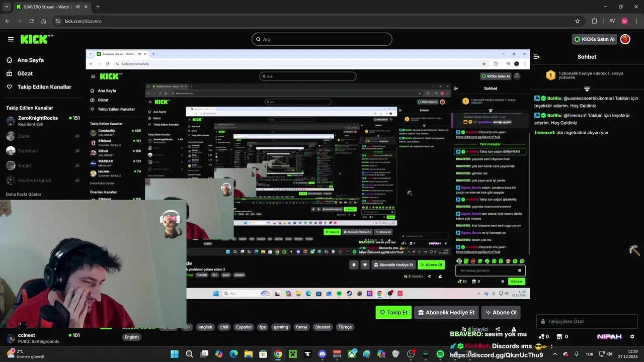Click freemxn1 username in chat
The height and width of the screenshot is (362, 644).
click(544, 133)
